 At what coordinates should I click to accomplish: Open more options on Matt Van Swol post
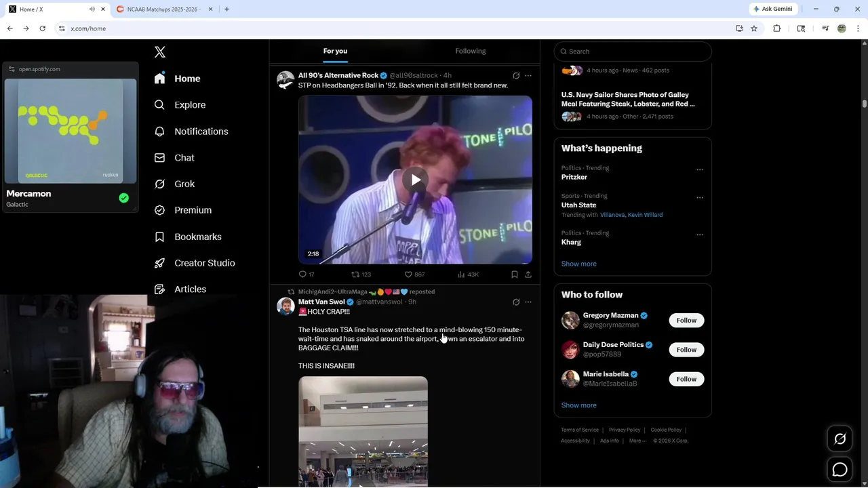(528, 302)
